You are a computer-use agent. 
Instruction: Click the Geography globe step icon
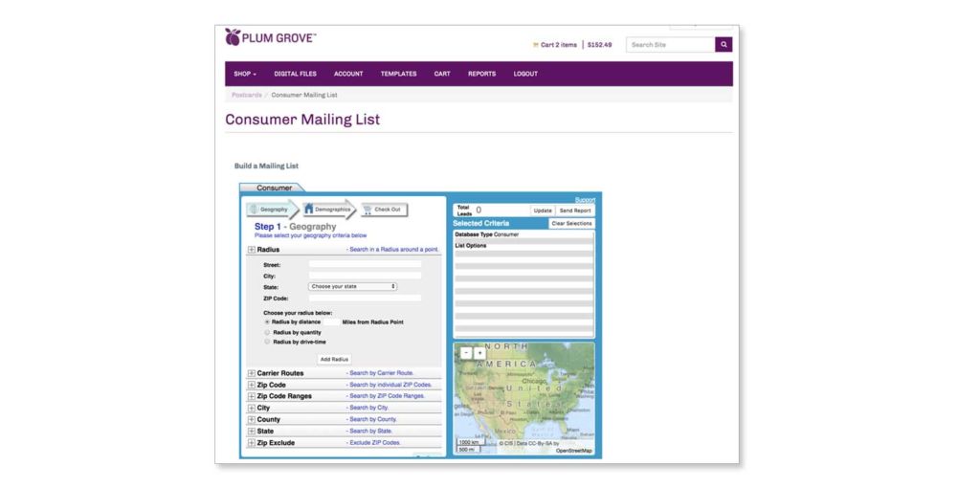tap(253, 210)
